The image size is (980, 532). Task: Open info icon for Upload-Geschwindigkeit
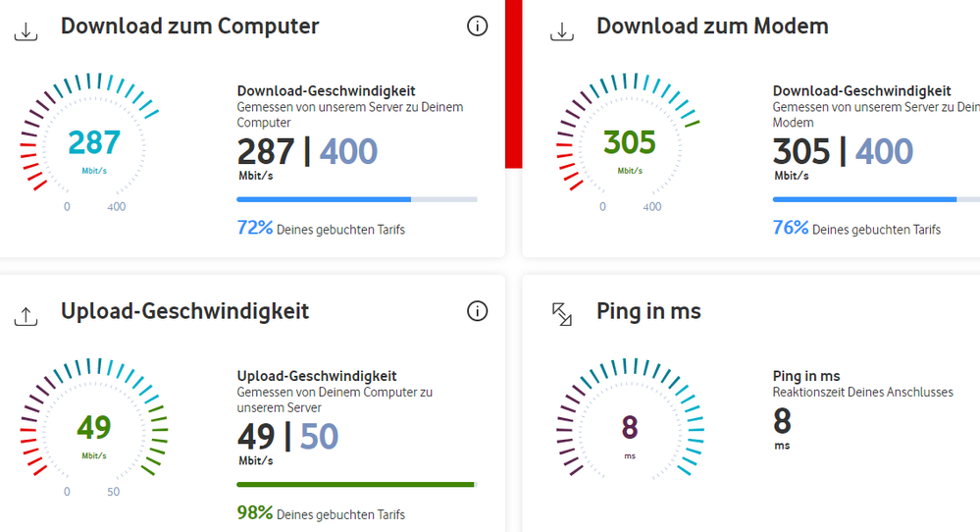coord(477,311)
